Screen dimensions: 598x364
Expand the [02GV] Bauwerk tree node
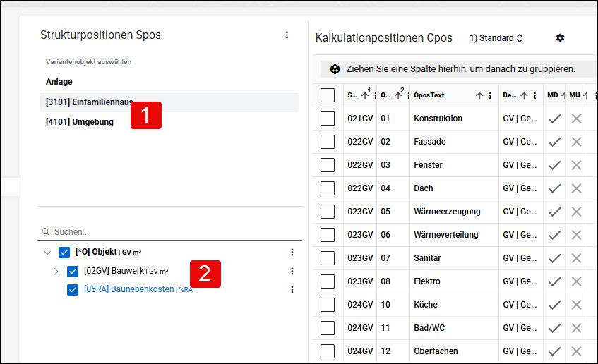56,272
